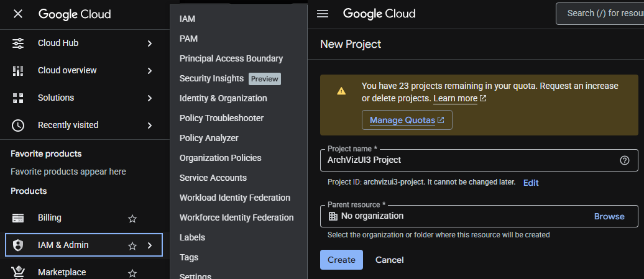Viewport: 644px width, 279px height.
Task: Click the IAM & Admin shield icon
Action: [18, 245]
